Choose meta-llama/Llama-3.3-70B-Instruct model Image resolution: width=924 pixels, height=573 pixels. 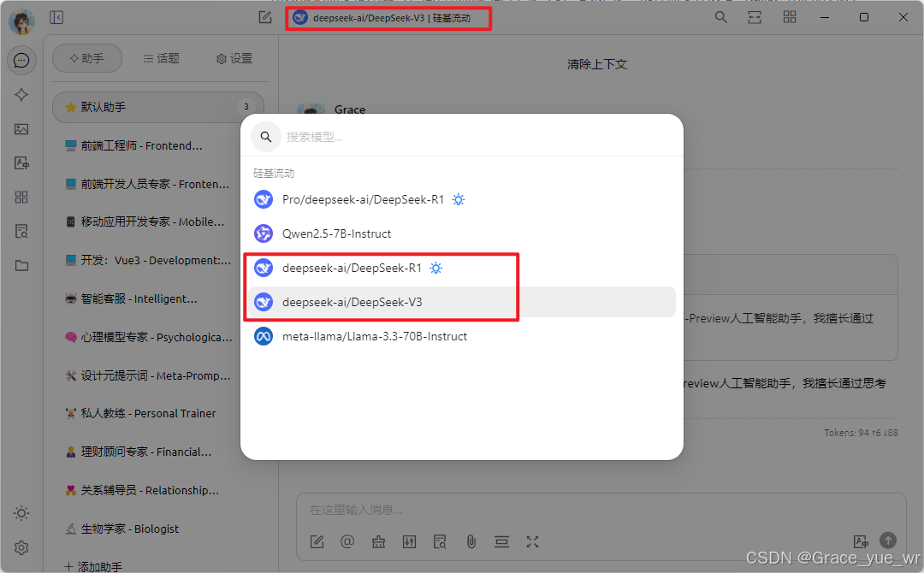click(462, 336)
